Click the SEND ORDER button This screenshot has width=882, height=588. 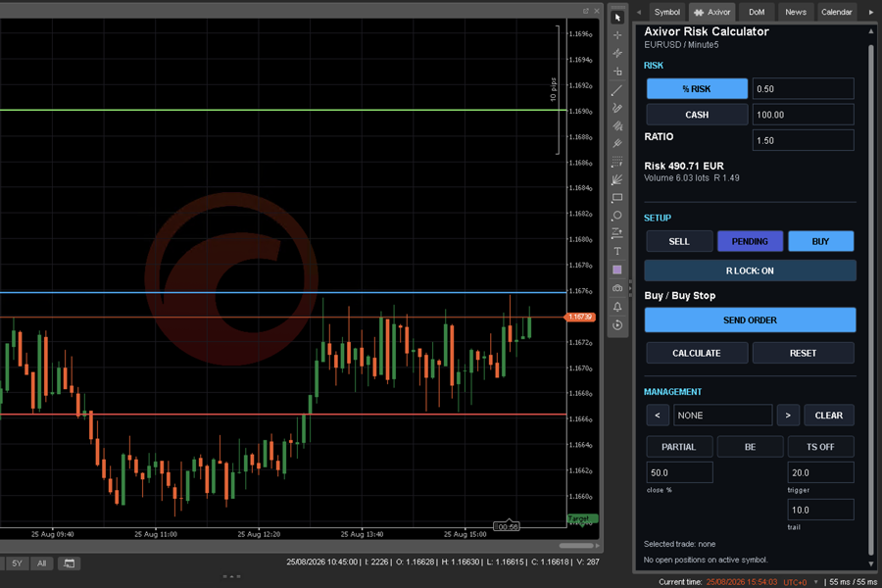[x=750, y=320]
